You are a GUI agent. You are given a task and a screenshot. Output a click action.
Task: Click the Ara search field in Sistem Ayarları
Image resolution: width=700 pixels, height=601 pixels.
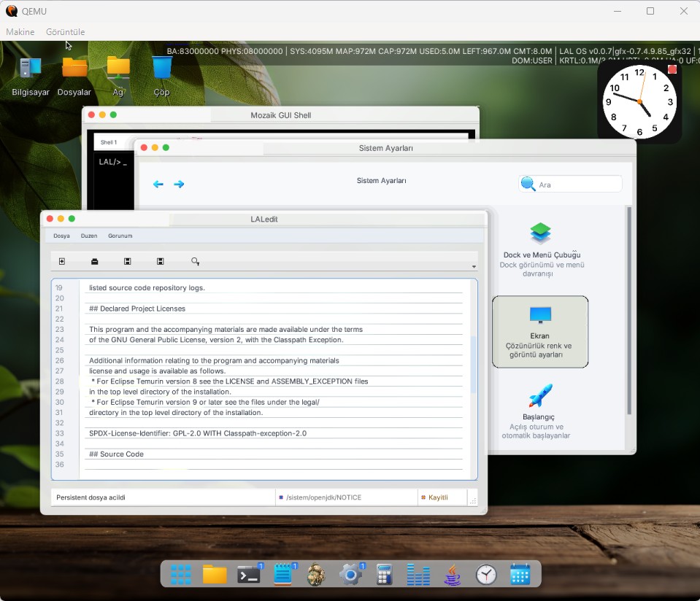click(571, 185)
